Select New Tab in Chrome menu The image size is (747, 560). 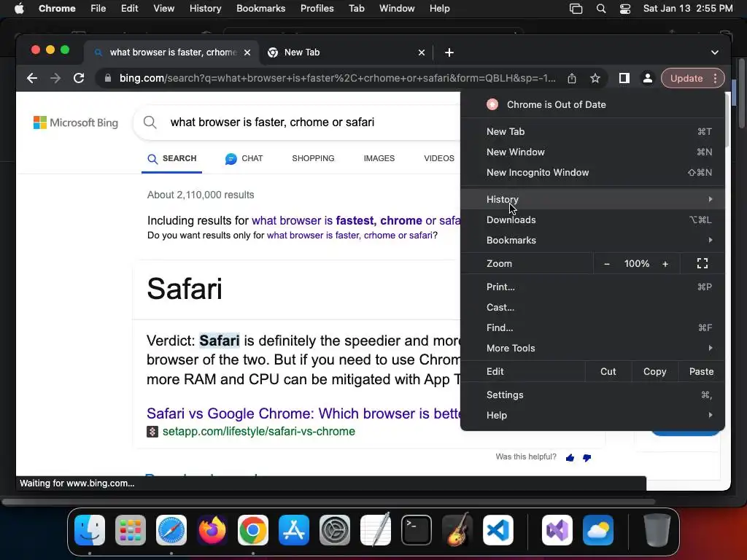tap(592, 131)
